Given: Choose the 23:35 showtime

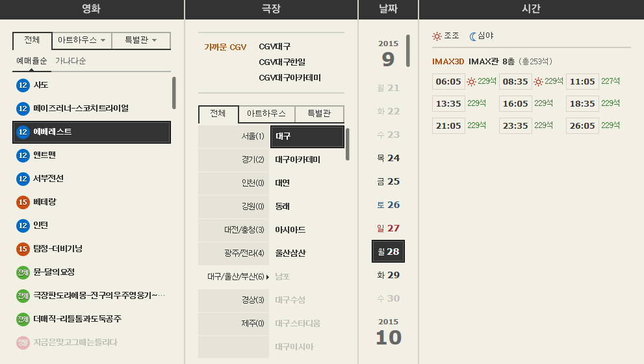Looking at the screenshot, I should click(515, 125).
